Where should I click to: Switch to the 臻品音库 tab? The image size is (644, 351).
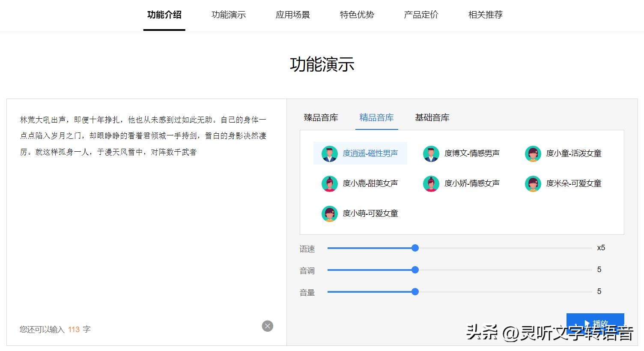[x=320, y=117]
